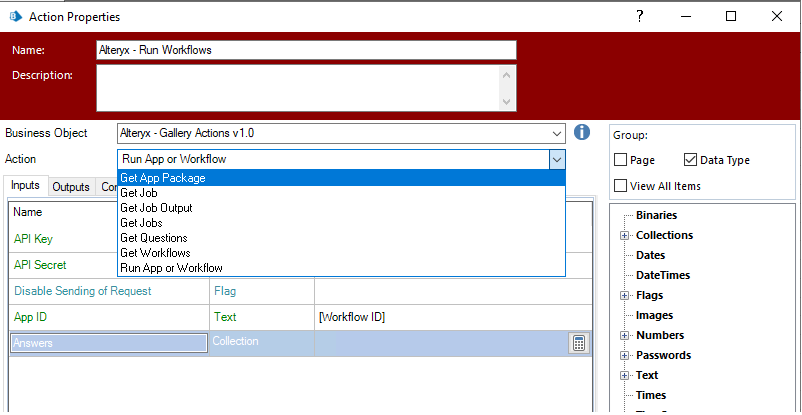Viewport: 802px width, 415px height.
Task: Expand the Text tree node
Action: (625, 376)
